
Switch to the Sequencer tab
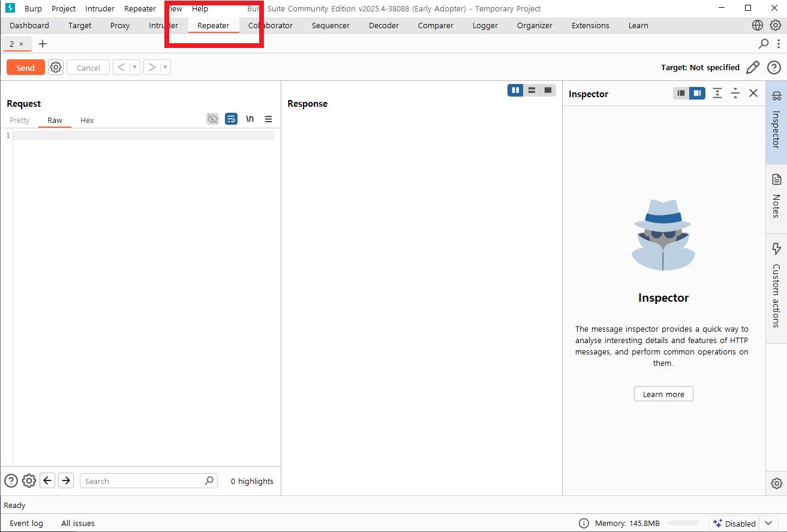click(x=331, y=25)
